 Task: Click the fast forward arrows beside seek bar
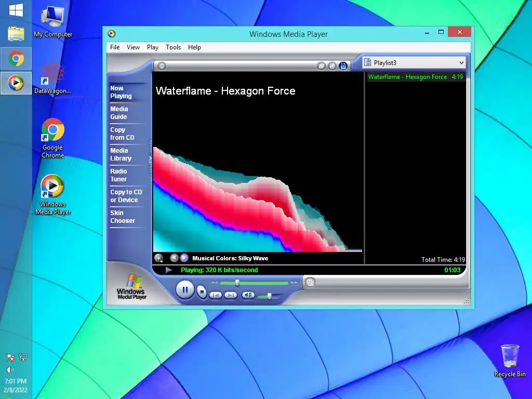click(x=294, y=282)
